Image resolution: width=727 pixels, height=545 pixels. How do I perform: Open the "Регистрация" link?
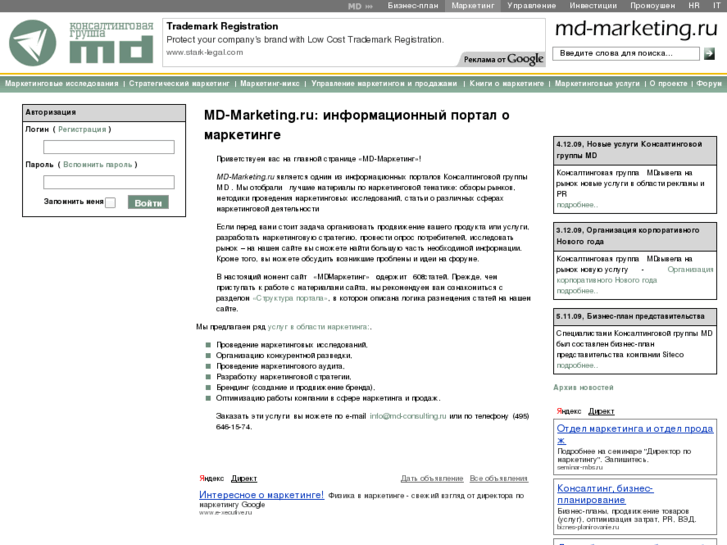coord(82,129)
